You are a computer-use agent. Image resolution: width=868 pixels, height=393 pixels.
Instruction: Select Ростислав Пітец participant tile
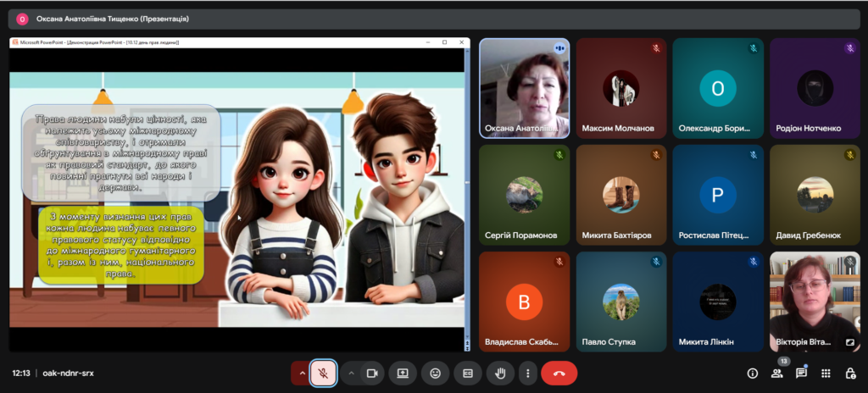pyautogui.click(x=718, y=195)
